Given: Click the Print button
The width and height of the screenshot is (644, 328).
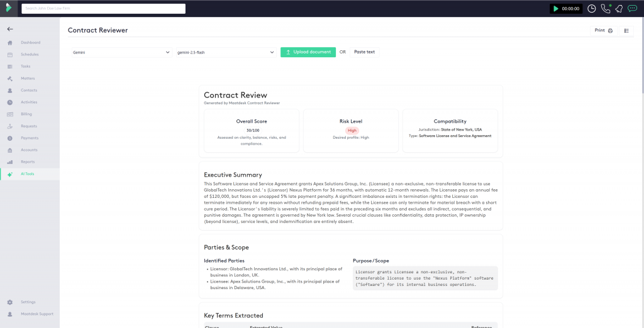Looking at the screenshot, I should (603, 30).
